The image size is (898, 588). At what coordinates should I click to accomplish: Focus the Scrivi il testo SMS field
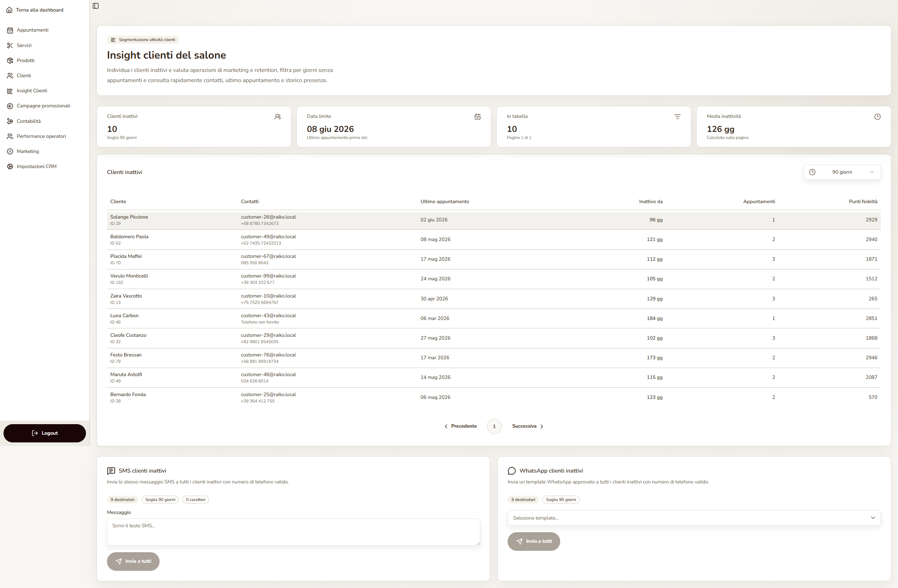293,532
